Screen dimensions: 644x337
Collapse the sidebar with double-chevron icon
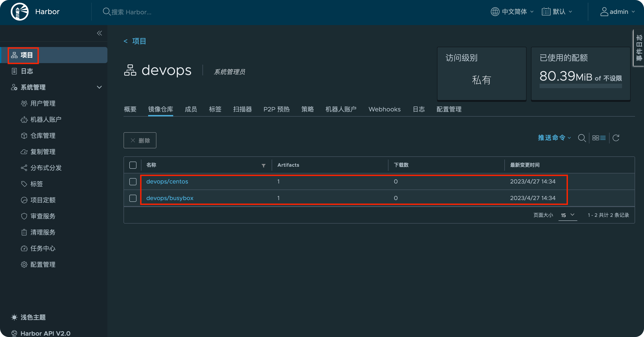pos(99,33)
